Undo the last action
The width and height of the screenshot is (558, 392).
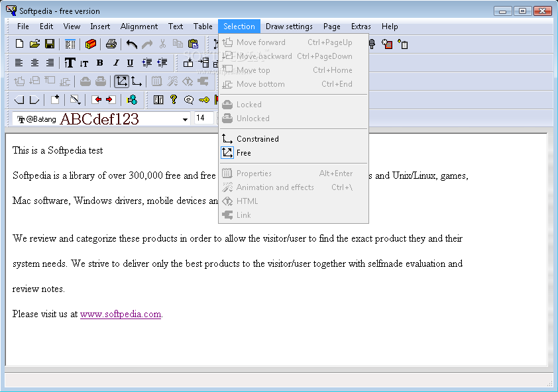click(132, 44)
